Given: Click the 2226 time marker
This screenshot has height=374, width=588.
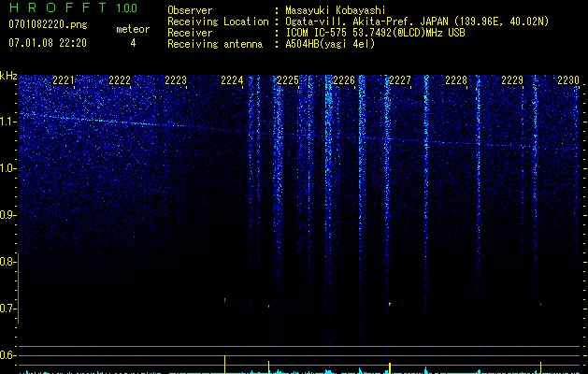Looking at the screenshot, I should (344, 80).
